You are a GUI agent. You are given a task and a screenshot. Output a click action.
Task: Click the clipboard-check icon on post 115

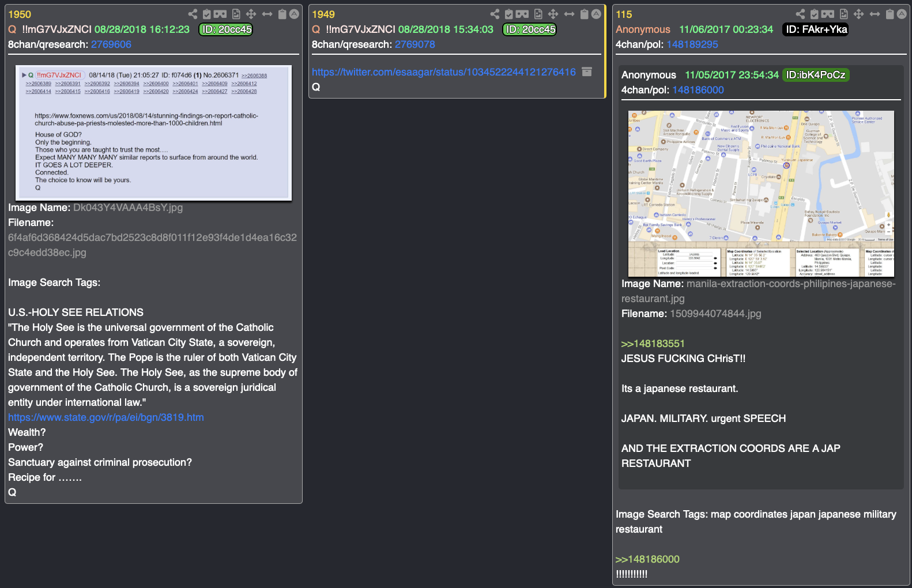(x=814, y=14)
